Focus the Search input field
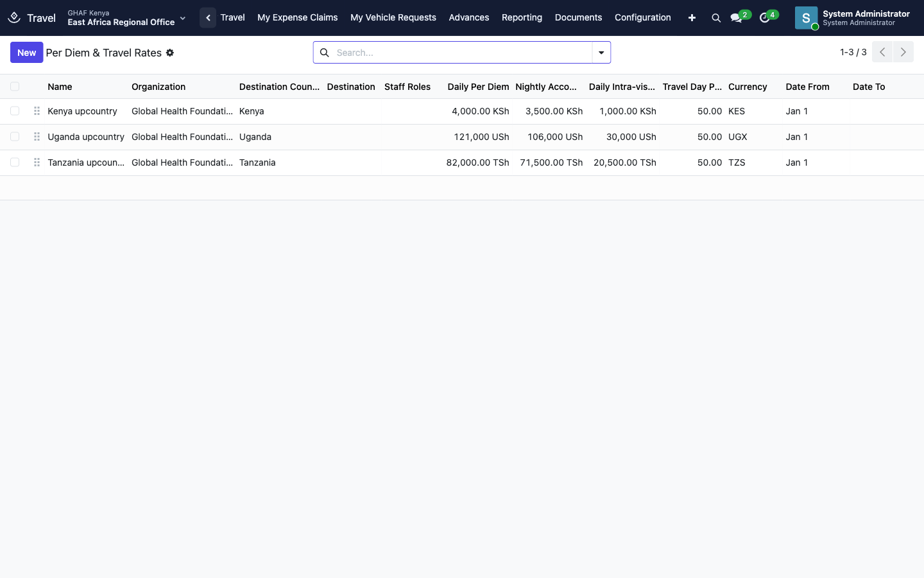 (462, 53)
